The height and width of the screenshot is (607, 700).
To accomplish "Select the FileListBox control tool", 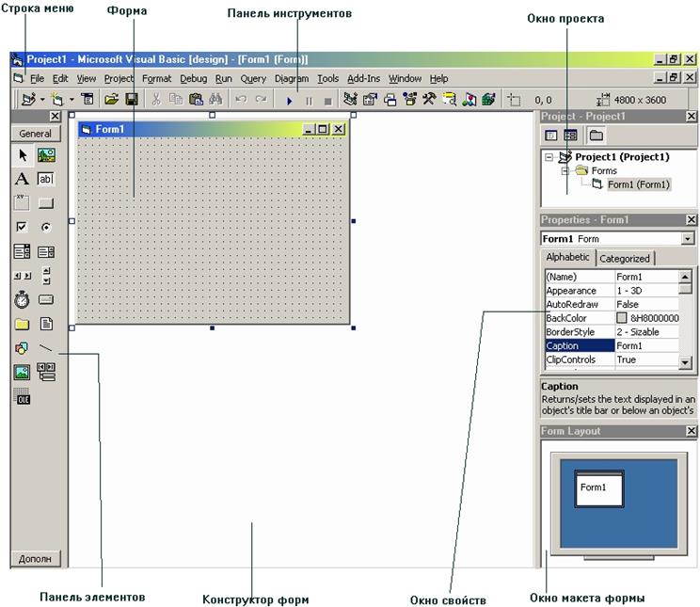I will click(46, 324).
